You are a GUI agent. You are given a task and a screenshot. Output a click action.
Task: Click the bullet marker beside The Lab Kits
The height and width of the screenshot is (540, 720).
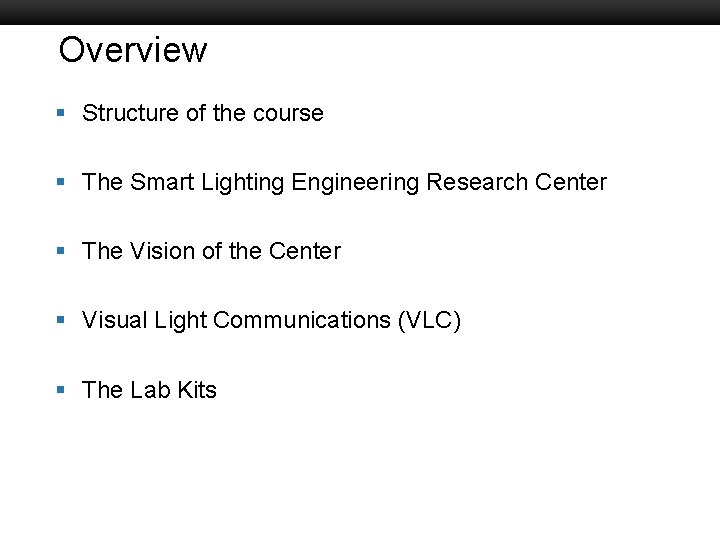[x=62, y=390]
